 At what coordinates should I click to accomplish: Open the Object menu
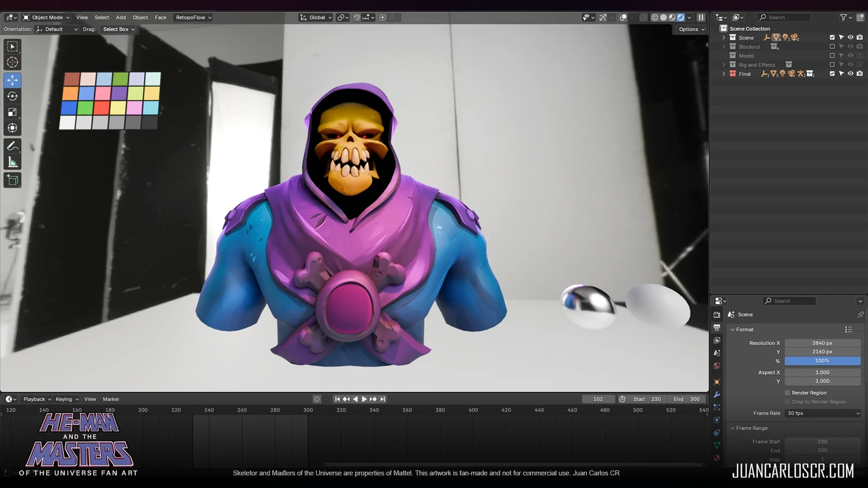tap(141, 17)
